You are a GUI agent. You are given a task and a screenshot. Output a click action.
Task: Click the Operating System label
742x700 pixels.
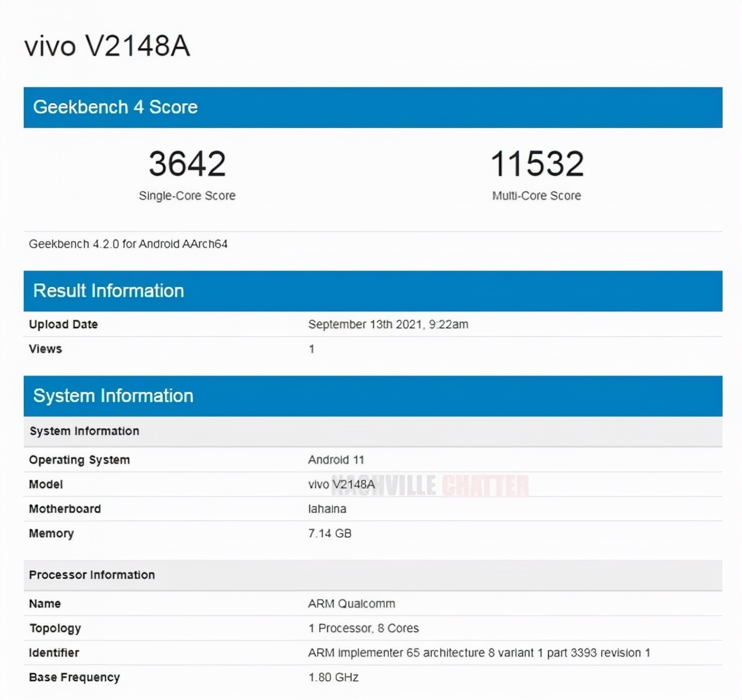click(79, 460)
